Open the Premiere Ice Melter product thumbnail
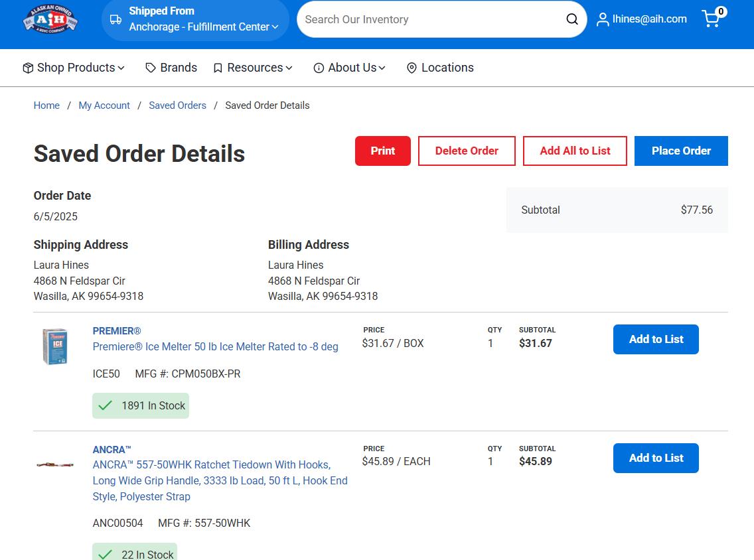This screenshot has height=560, width=754. tap(55, 346)
